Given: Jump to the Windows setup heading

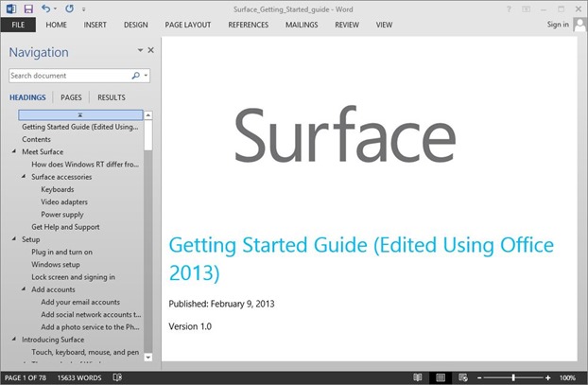Looking at the screenshot, I should 56,265.
